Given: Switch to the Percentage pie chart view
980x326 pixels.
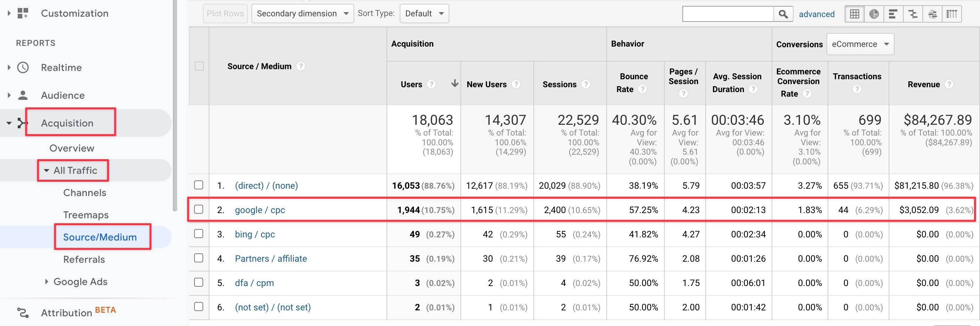Looking at the screenshot, I should (x=874, y=14).
